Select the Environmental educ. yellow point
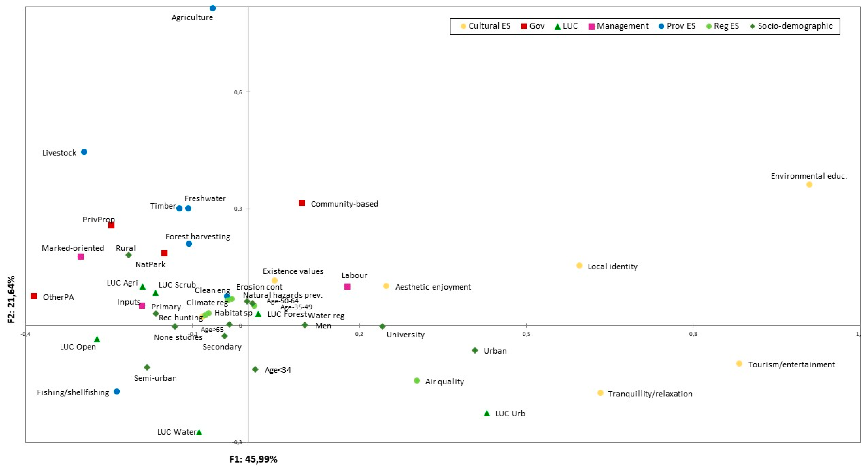The width and height of the screenshot is (868, 468). pyautogui.click(x=809, y=184)
